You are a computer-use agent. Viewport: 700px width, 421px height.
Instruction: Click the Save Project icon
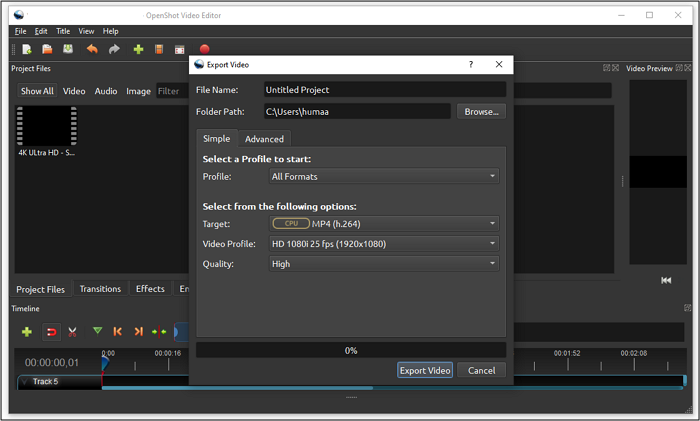click(68, 49)
